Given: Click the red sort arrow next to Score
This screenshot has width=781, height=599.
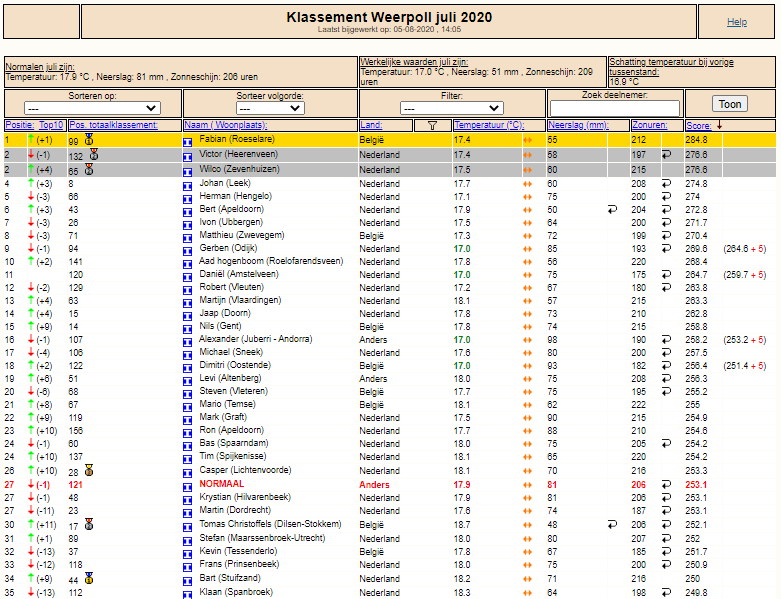Looking at the screenshot, I should point(719,125).
